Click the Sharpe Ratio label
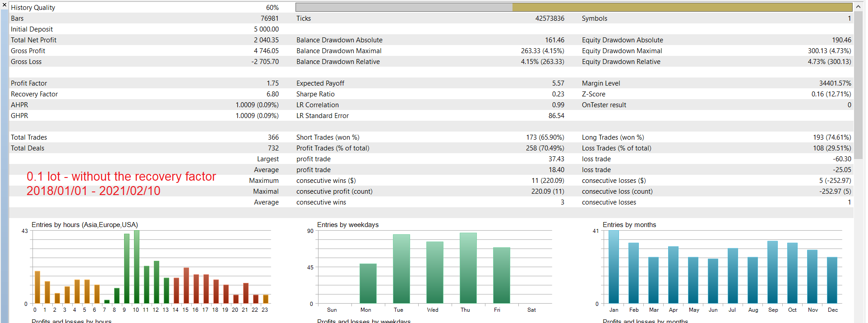Image resolution: width=868 pixels, height=323 pixels. click(315, 94)
